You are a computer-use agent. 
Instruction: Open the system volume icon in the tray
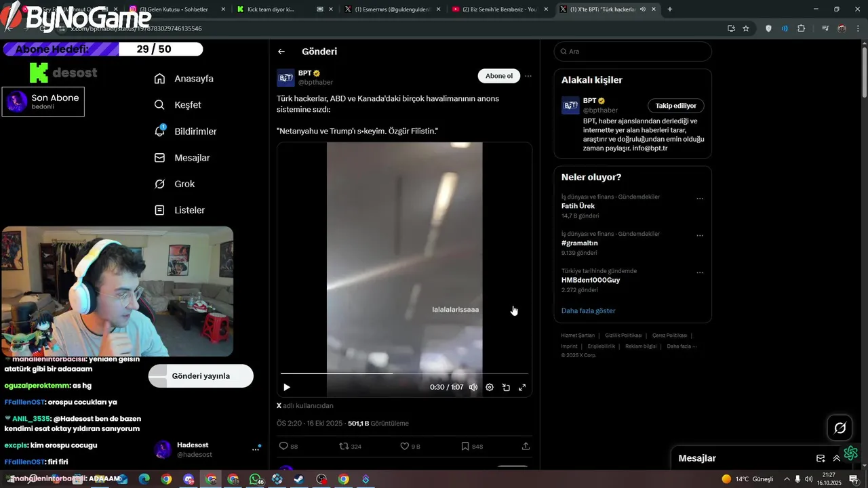[x=808, y=479]
